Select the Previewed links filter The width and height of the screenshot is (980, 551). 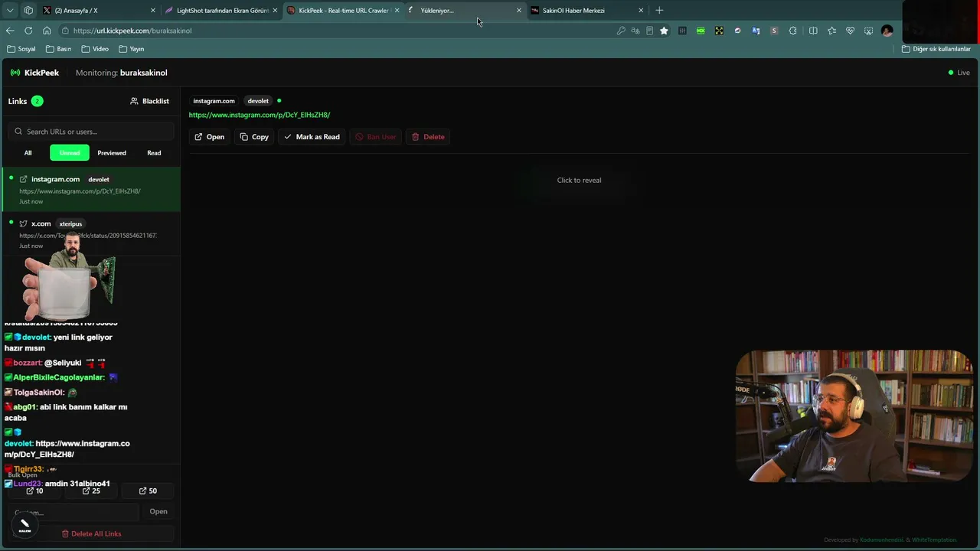112,153
